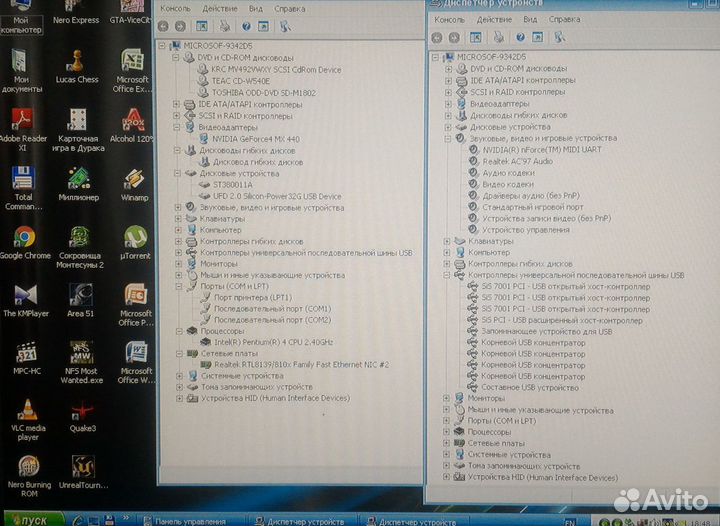Expand Сетевые платы in right window

click(x=446, y=442)
